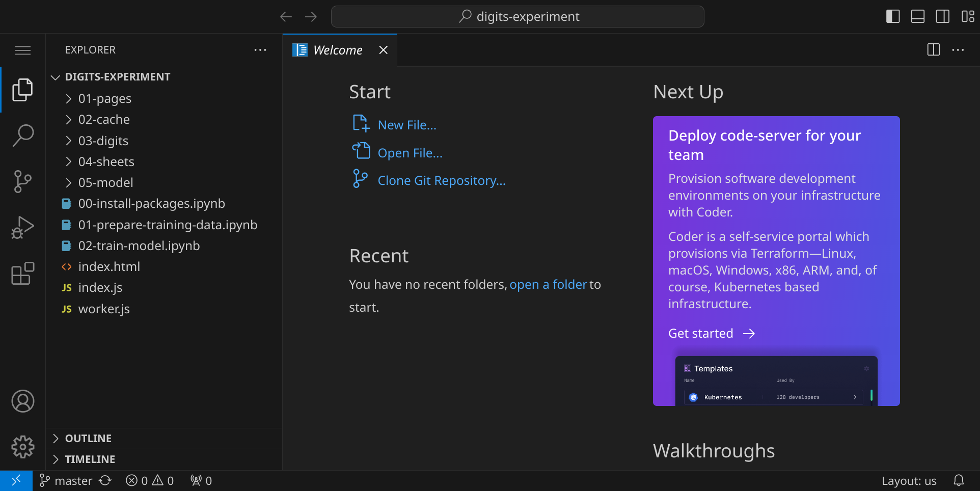Open the Search view in the activity bar

(x=23, y=135)
